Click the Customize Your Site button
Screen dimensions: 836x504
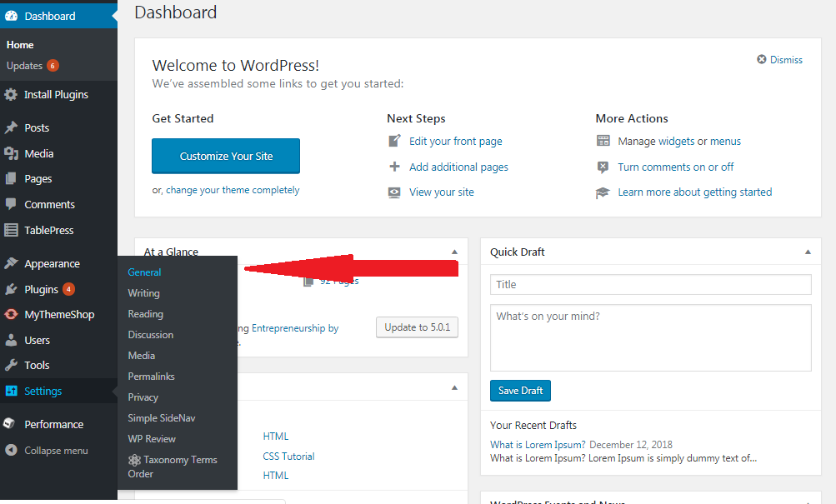[226, 156]
